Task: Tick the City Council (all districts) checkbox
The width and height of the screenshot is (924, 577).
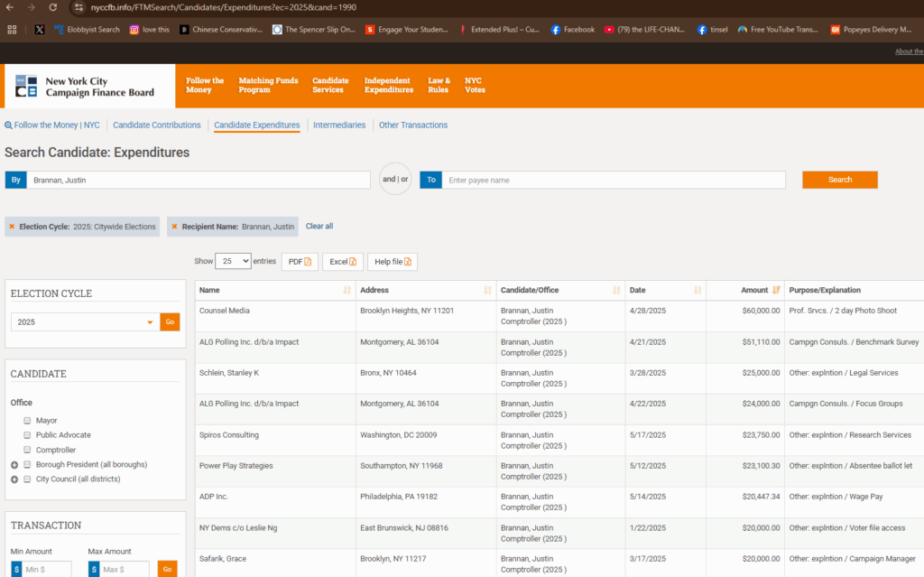Action: (x=27, y=479)
